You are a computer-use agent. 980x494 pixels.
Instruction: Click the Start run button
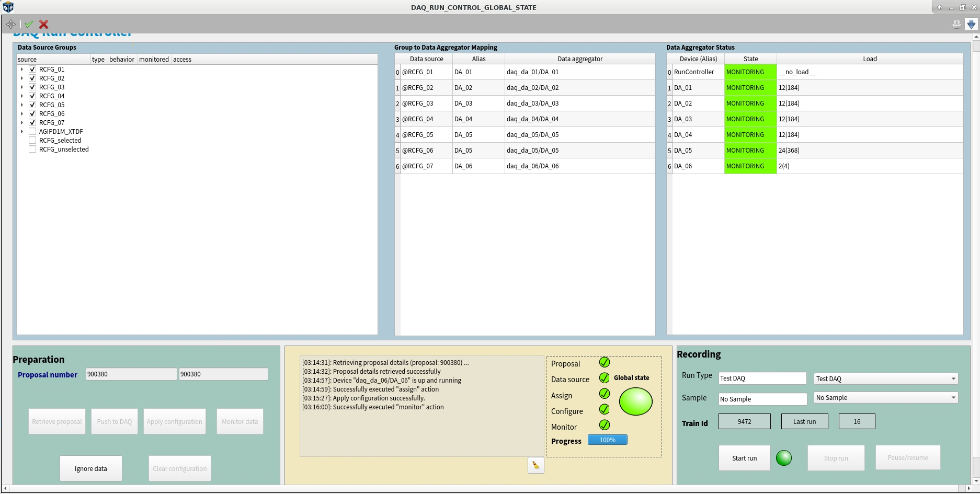[744, 457]
